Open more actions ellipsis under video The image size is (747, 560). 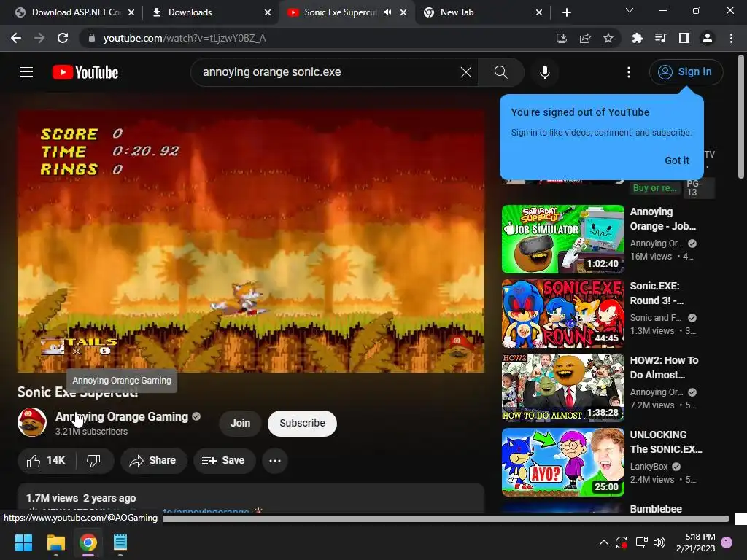pyautogui.click(x=275, y=461)
